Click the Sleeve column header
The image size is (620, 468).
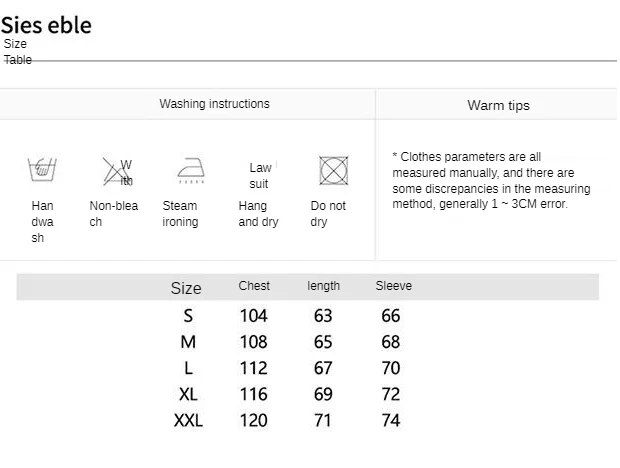(x=393, y=286)
